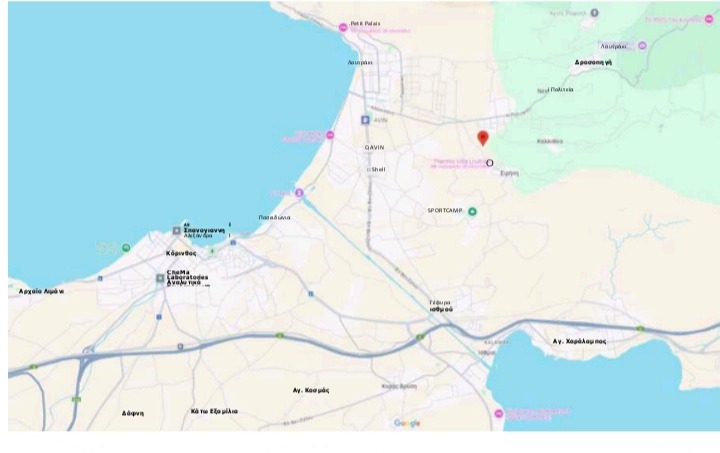The height and width of the screenshot is (453, 720).
Task: Click the SPORTCAMP green marker icon
Action: coord(472,212)
